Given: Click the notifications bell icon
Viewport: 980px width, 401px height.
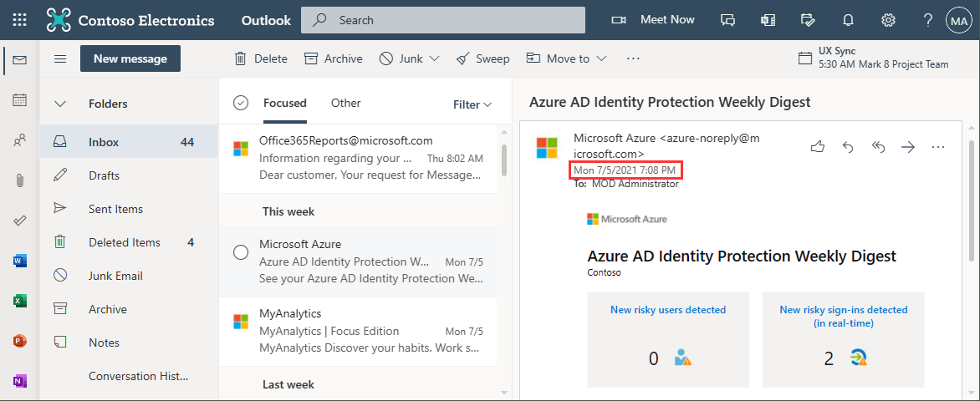Looking at the screenshot, I should coord(849,20).
